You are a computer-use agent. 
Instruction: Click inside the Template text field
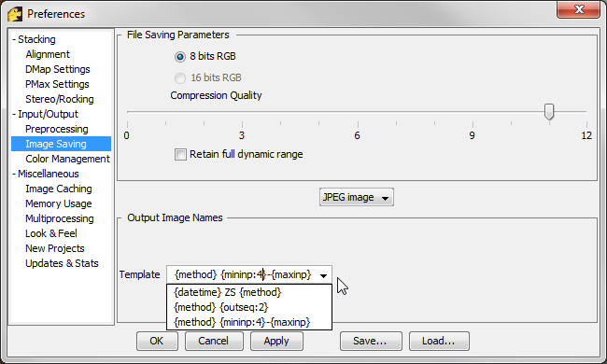point(243,274)
